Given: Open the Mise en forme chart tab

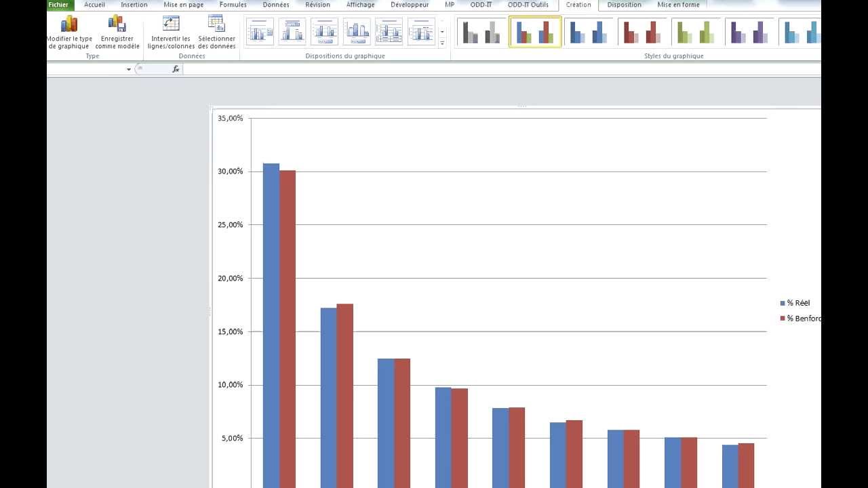Looking at the screenshot, I should click(x=678, y=5).
